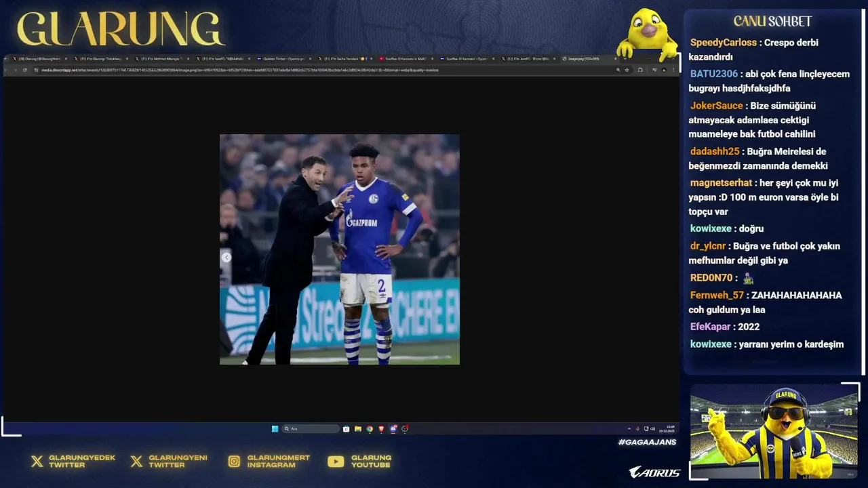Viewport: 868px width, 488px height.
Task: Click the GLARUNG YouTube label
Action: point(371,462)
